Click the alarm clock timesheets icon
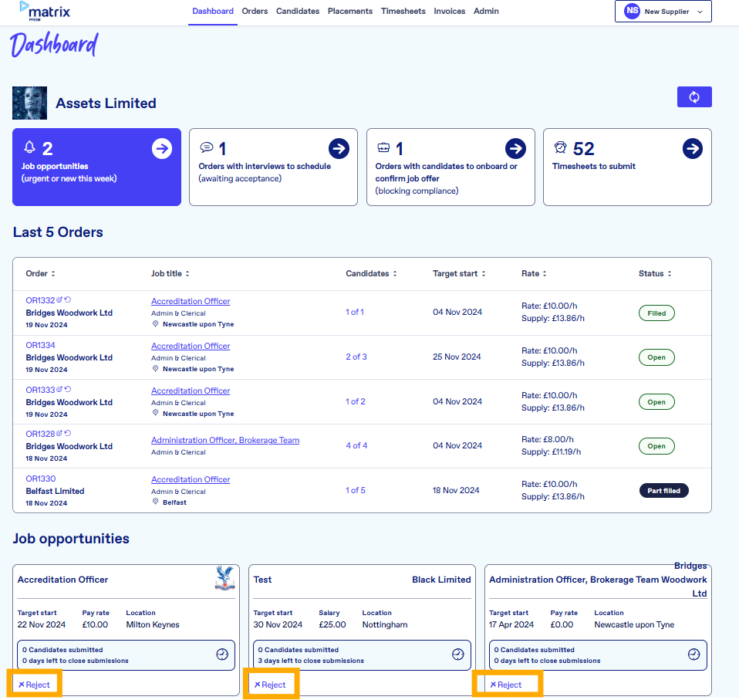This screenshot has width=739, height=700. click(x=560, y=147)
